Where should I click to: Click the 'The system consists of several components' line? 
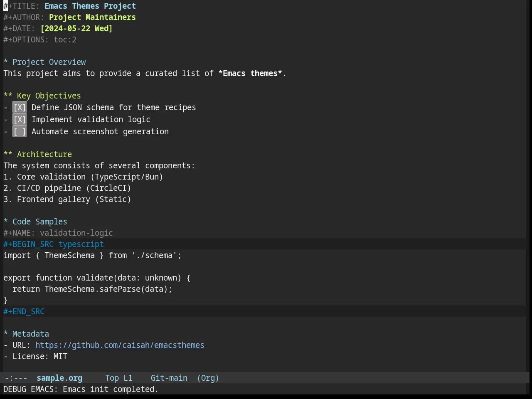[99, 166]
